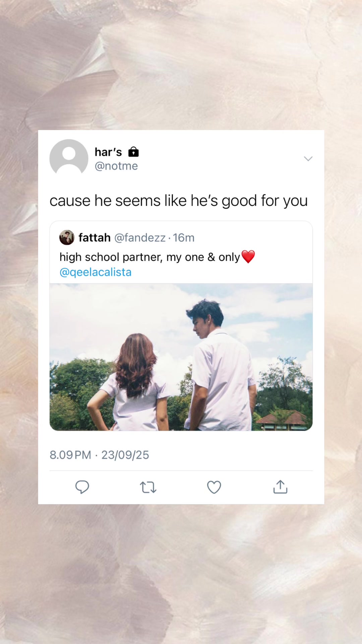The width and height of the screenshot is (362, 644).
Task: Open the share upload icon
Action: 280,487
